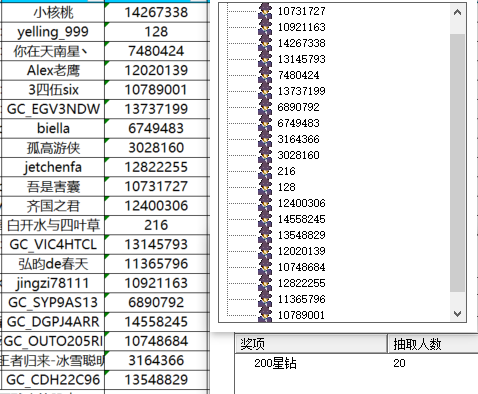478x394 pixels.
Task: Click the user icon beside 6890792 in list
Action: tap(265, 107)
